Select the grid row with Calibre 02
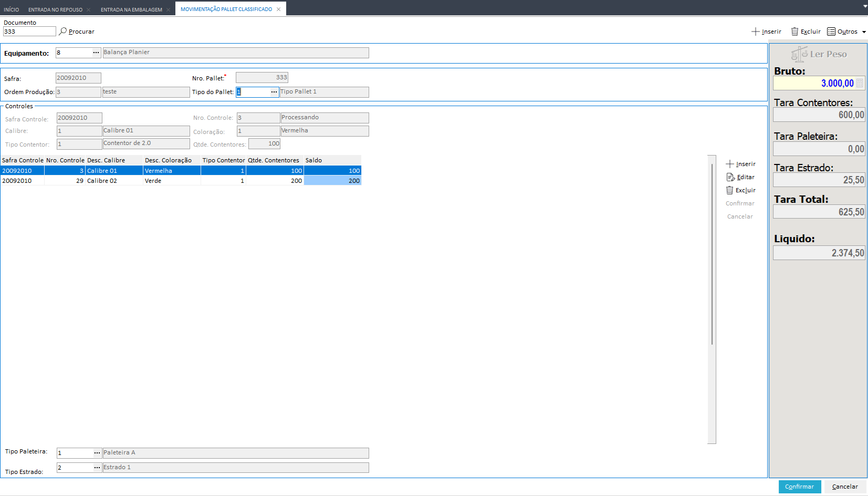The width and height of the screenshot is (868, 496). pos(181,181)
